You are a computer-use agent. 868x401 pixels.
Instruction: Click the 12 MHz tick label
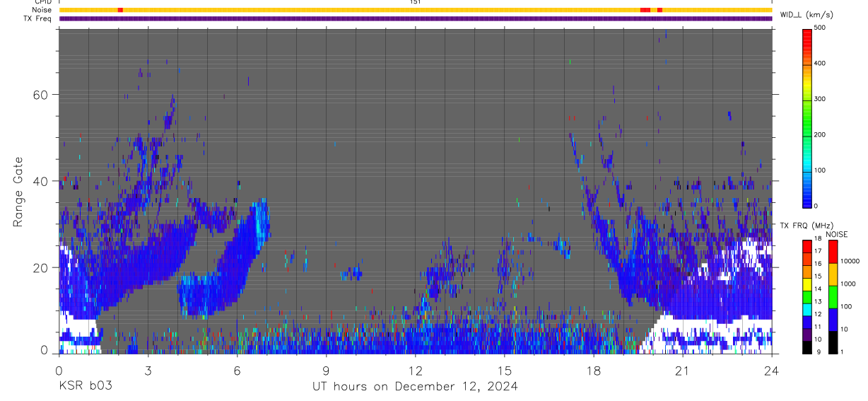(x=819, y=314)
